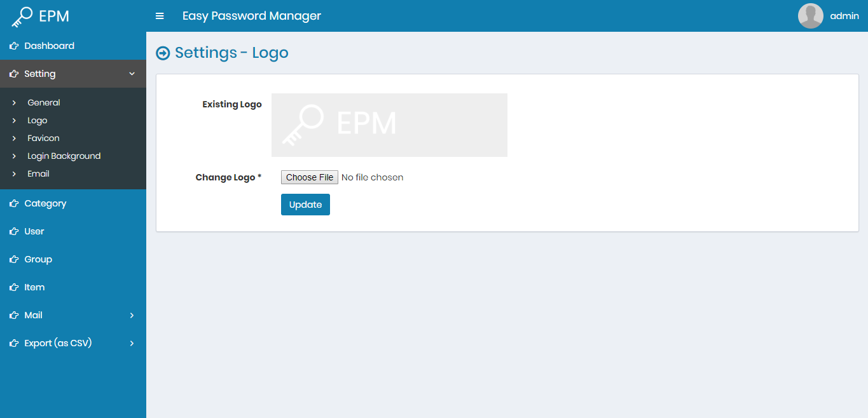Open the General settings menu item
Viewport: 868px width, 418px height.
click(43, 102)
